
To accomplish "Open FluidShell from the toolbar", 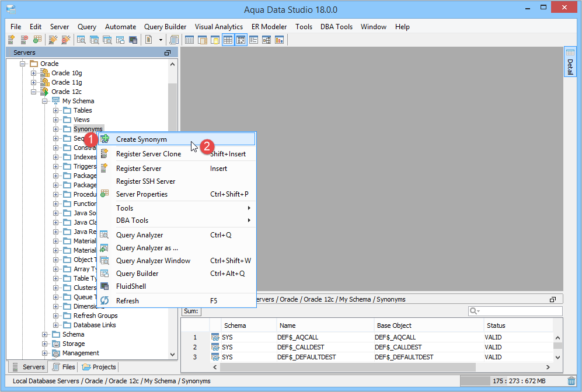I will [x=133, y=40].
